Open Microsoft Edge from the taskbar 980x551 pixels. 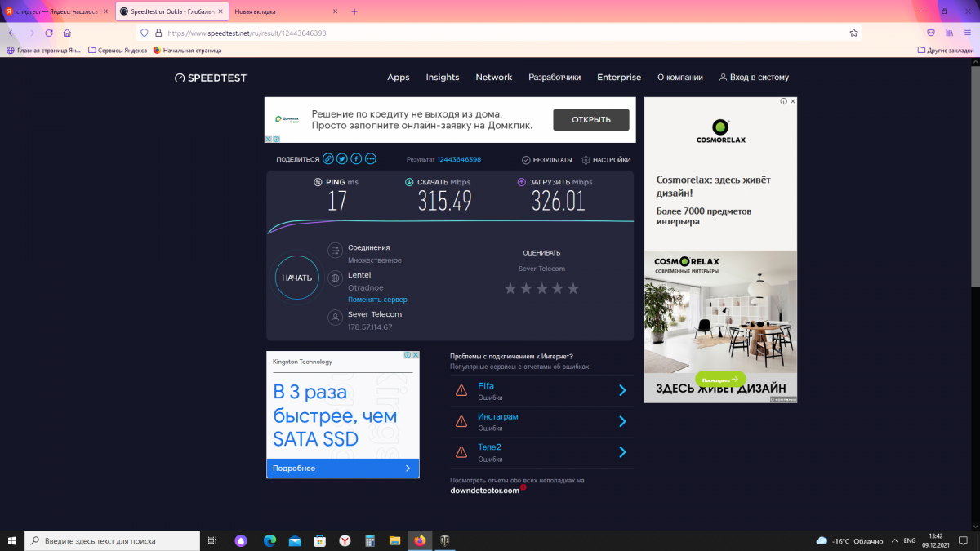pyautogui.click(x=269, y=540)
